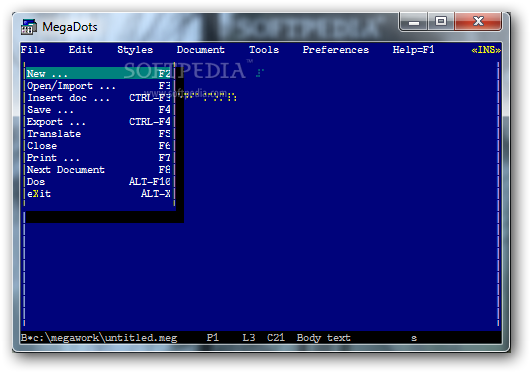Viewport: 531px width, 373px height.
Task: Choose Close in the File menu
Action: (99, 146)
